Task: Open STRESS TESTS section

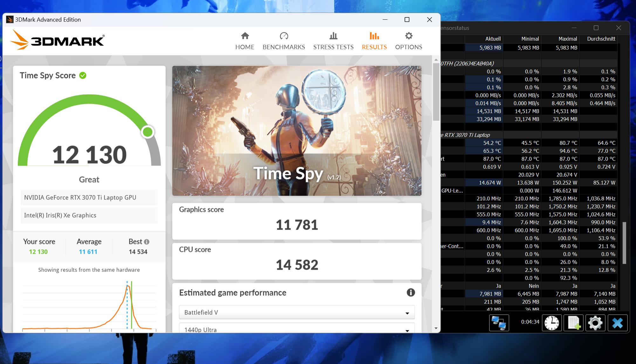Action: tap(333, 41)
